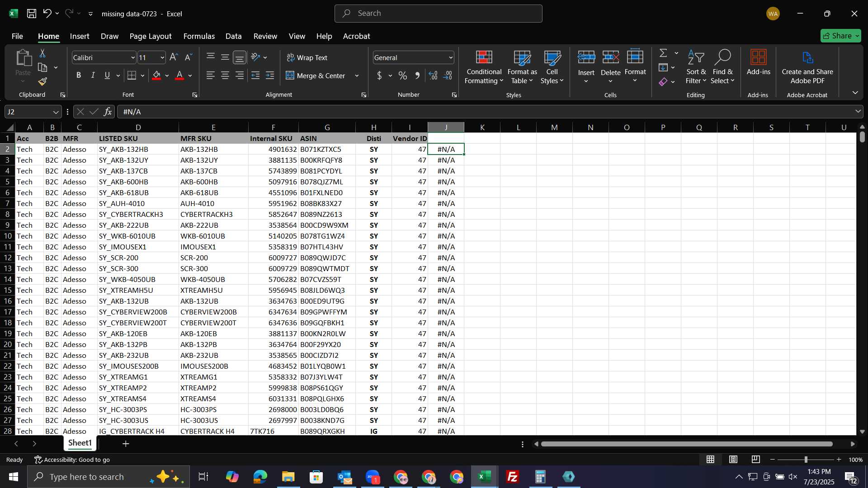Click the Fill down icon
Viewport: 868px width, 488px height.
click(663, 67)
